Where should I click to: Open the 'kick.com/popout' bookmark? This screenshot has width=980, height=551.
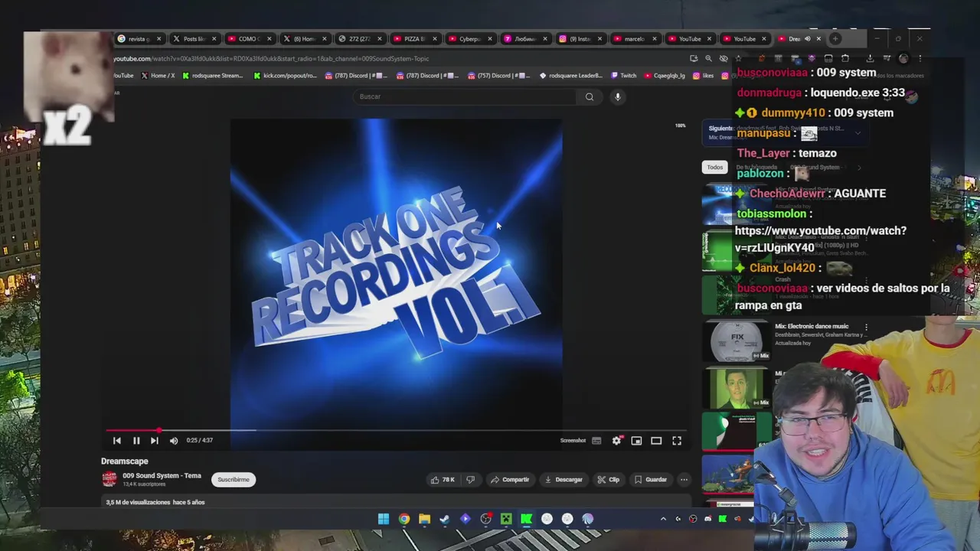[x=285, y=76]
